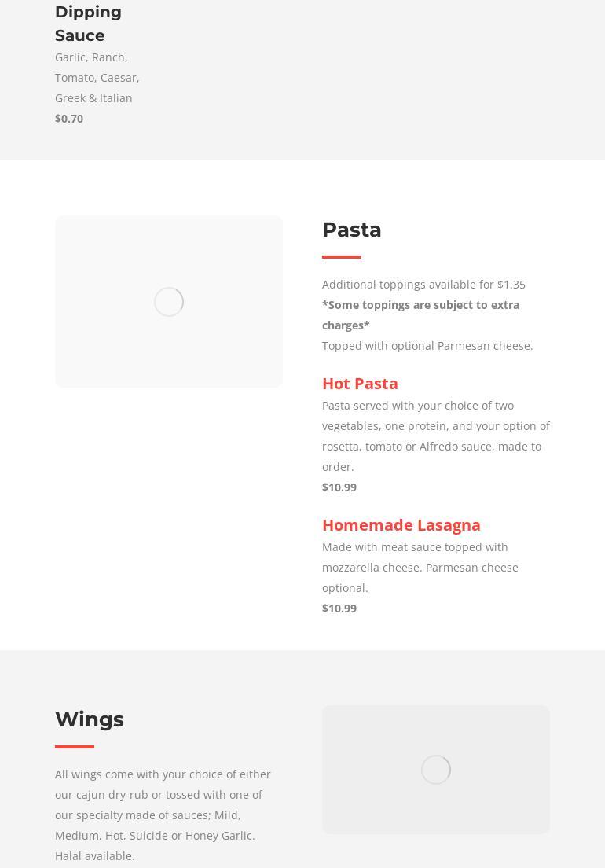605x868 pixels.
Task: Click the Hot Pasta description paragraph
Action: [436, 436]
